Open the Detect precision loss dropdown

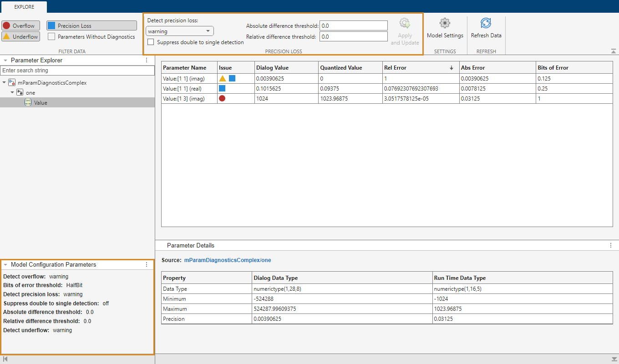coord(180,31)
